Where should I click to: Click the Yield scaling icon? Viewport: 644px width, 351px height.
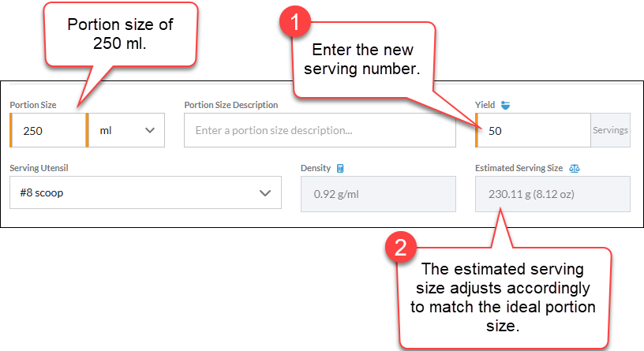click(x=505, y=105)
